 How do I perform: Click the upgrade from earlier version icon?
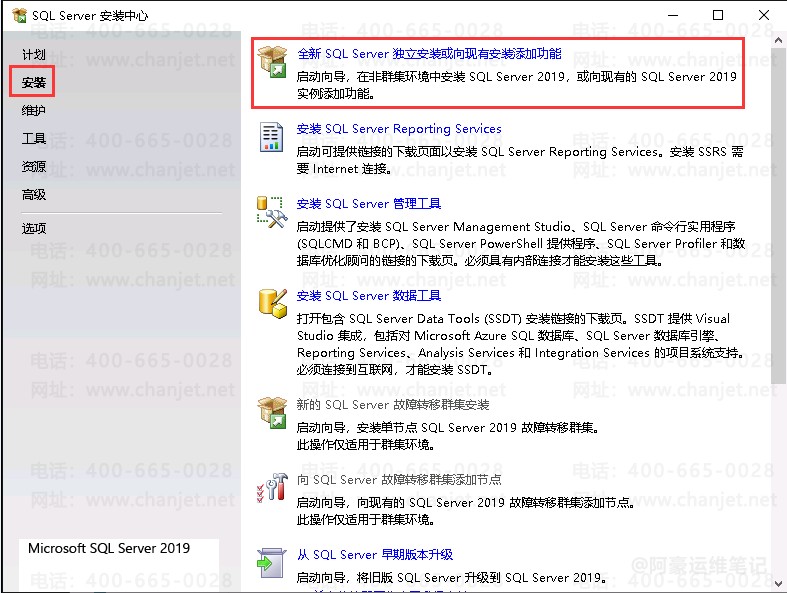coord(272,563)
